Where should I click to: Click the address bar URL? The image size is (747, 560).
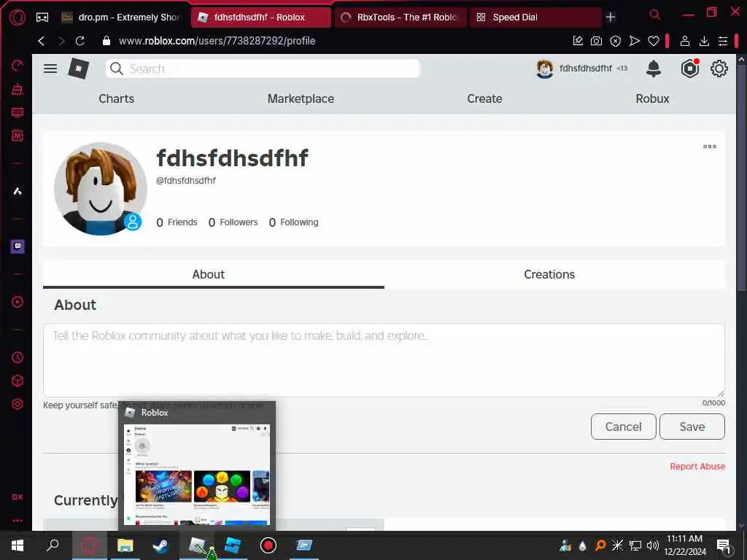pyautogui.click(x=217, y=41)
